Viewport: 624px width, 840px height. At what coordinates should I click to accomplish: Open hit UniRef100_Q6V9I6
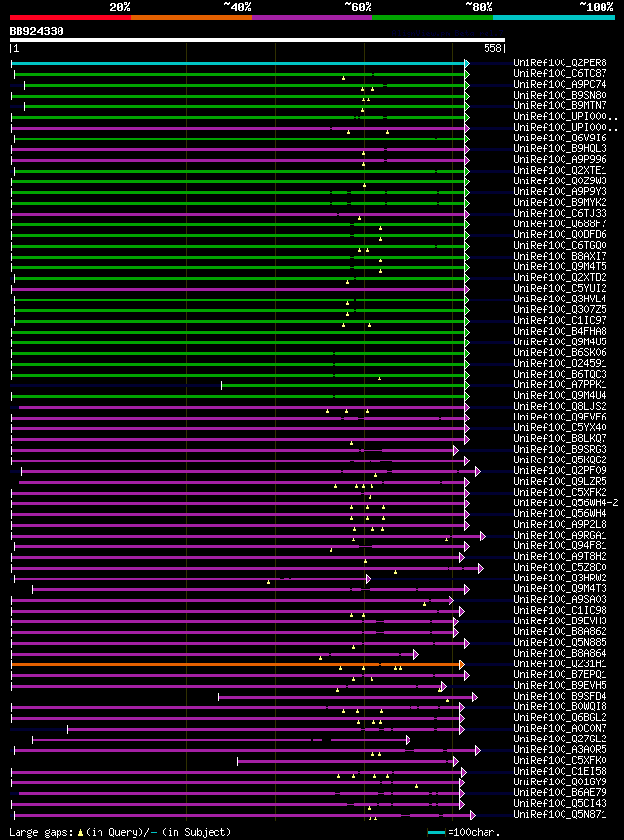(x=560, y=138)
